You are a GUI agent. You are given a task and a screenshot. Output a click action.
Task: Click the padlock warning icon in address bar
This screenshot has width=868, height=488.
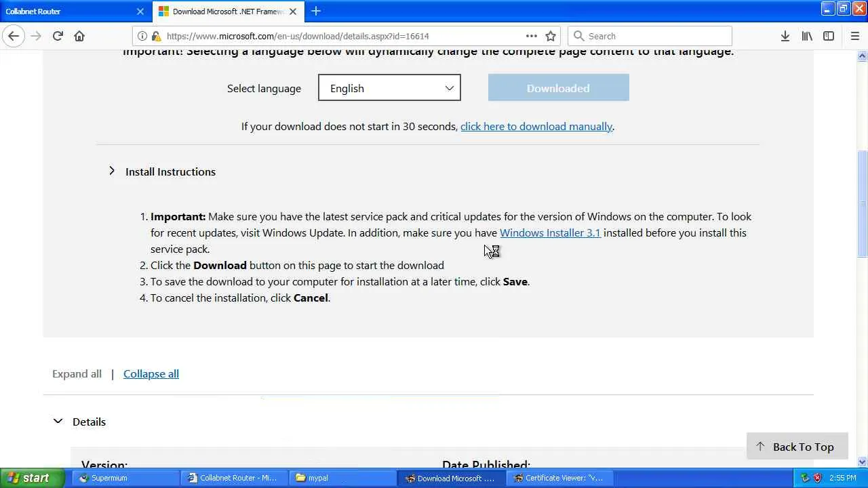tap(156, 36)
